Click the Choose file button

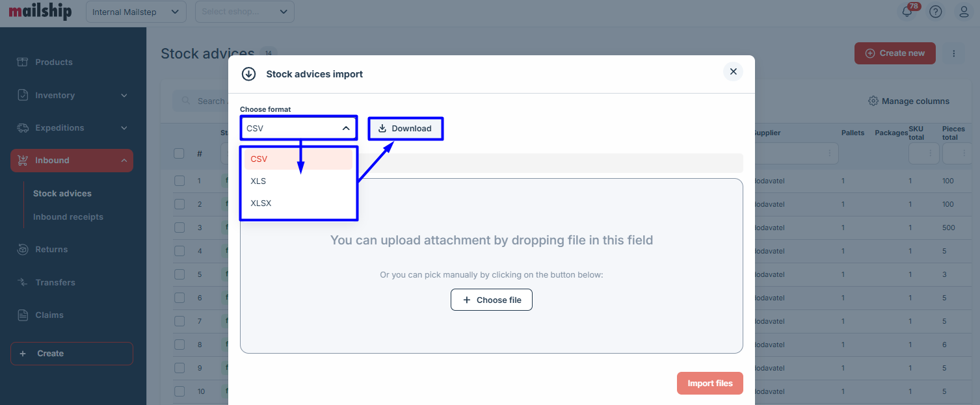[x=491, y=300]
